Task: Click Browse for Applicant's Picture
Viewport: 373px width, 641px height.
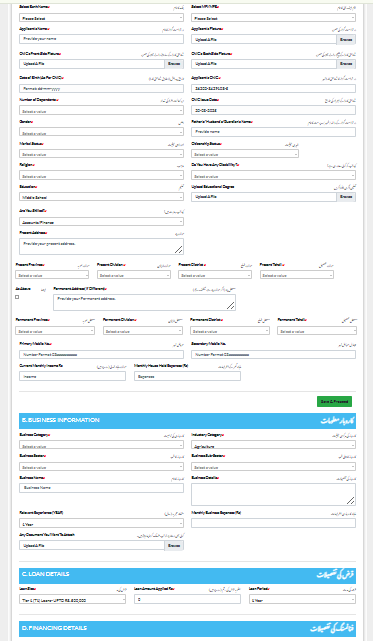Action: 346,40
